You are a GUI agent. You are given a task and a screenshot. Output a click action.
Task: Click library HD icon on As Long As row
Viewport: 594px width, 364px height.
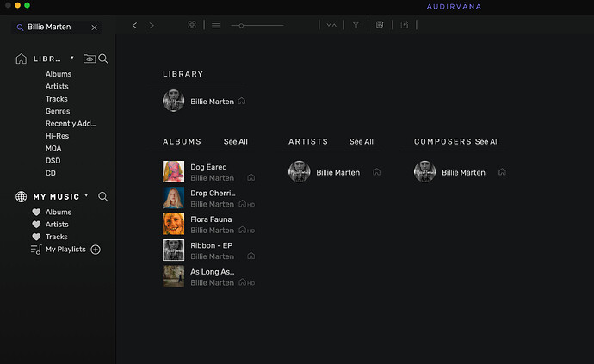click(246, 282)
